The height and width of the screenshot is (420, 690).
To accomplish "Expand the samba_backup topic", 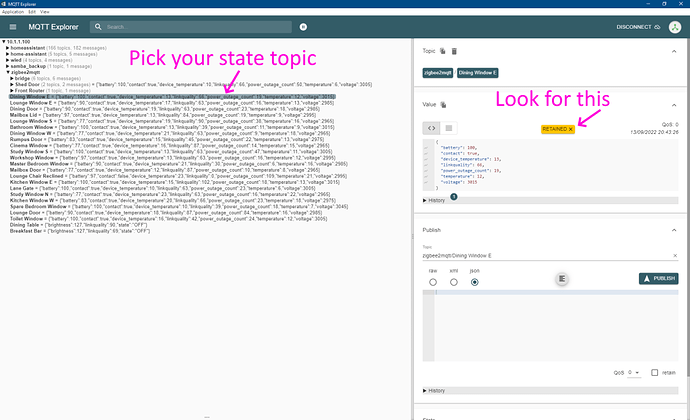I will [x=7, y=66].
